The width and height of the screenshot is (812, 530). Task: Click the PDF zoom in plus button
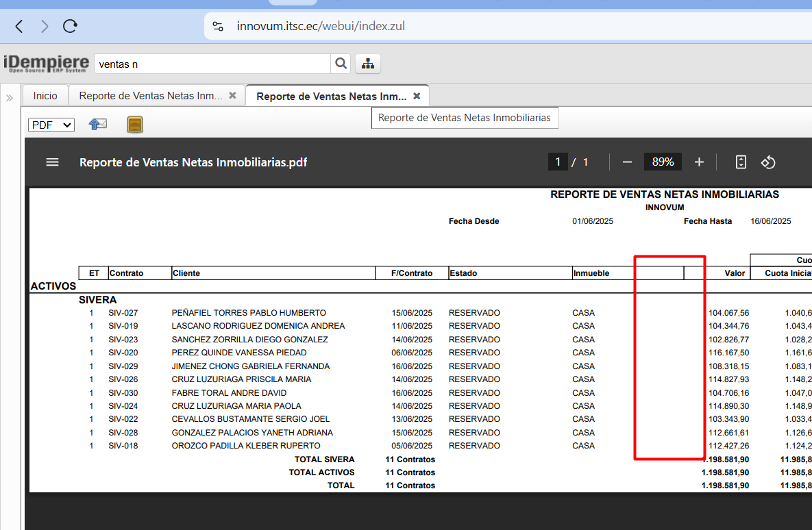click(x=699, y=162)
